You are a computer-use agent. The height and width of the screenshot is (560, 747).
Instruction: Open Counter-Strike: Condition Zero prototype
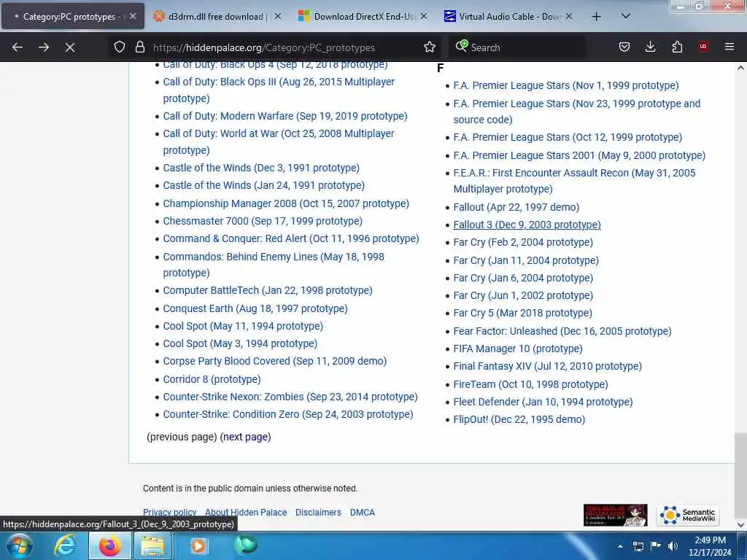point(287,414)
